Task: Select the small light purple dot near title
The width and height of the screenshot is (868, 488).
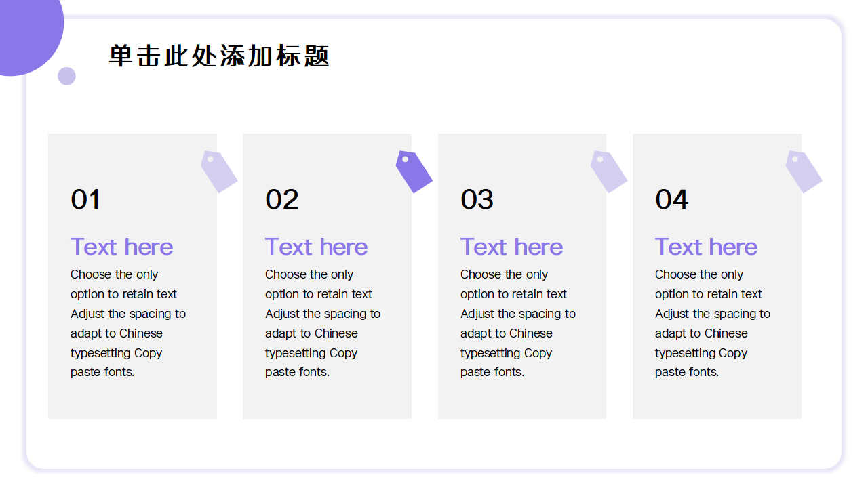Action: (66, 76)
